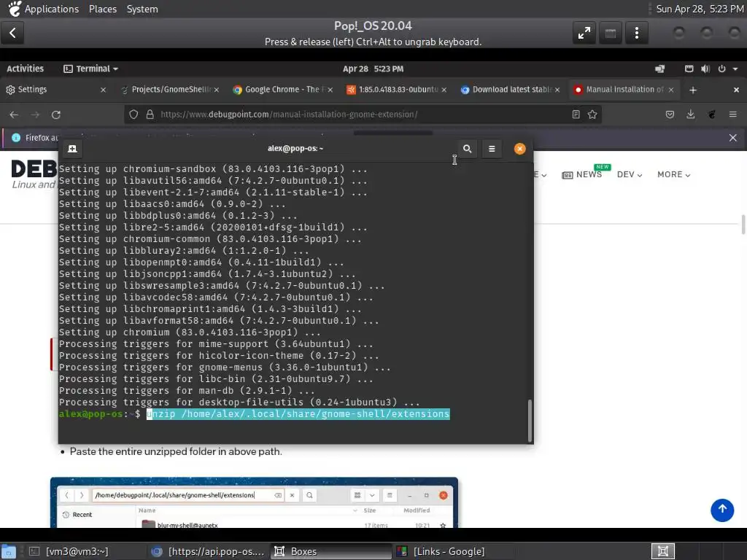
Task: Open the Boxes three-dot menu
Action: click(636, 33)
